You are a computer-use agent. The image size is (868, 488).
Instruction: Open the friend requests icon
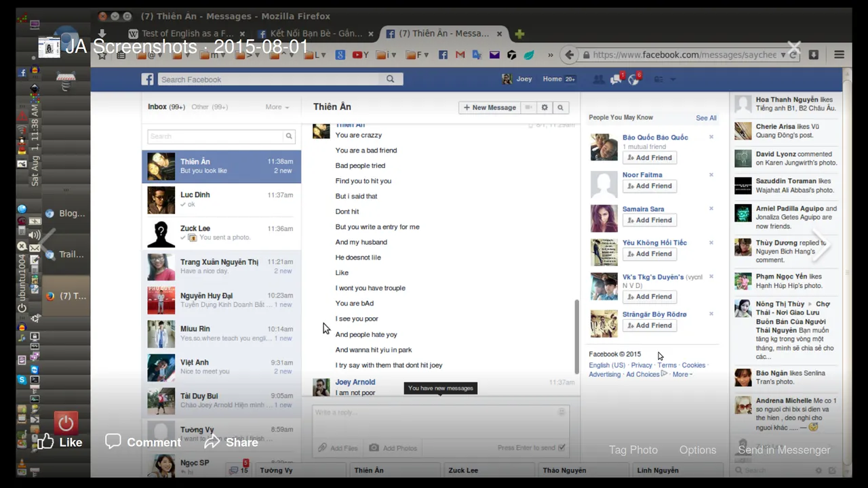pyautogui.click(x=598, y=79)
